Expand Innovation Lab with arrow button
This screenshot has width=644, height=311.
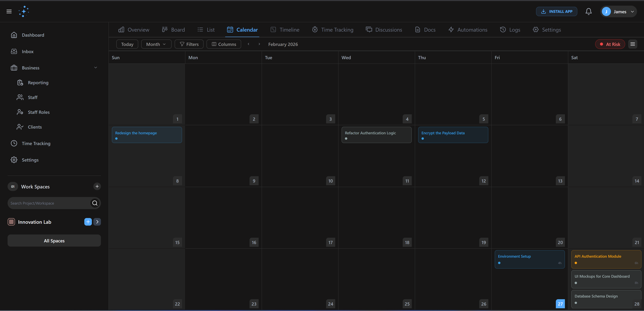click(x=97, y=222)
